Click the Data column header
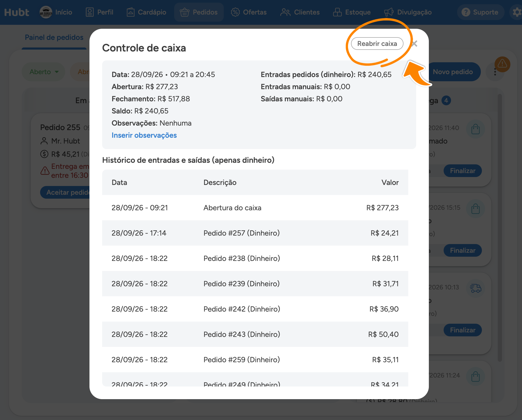 [x=119, y=182]
